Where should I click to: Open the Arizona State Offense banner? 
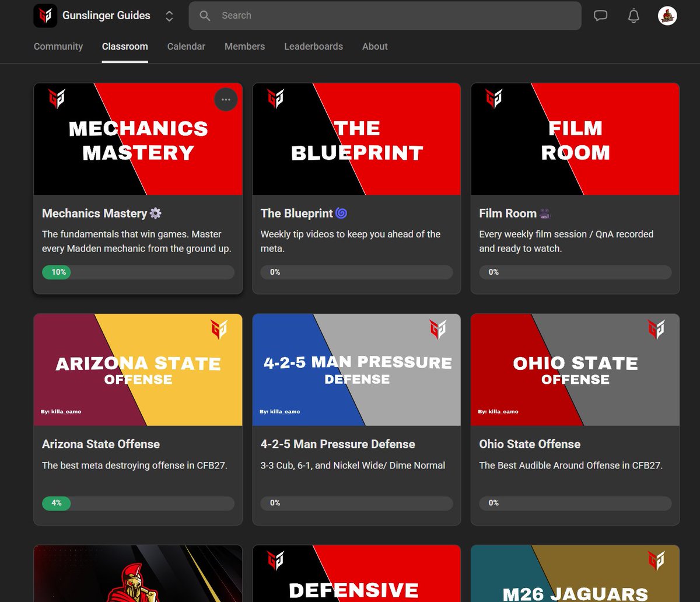pyautogui.click(x=138, y=370)
